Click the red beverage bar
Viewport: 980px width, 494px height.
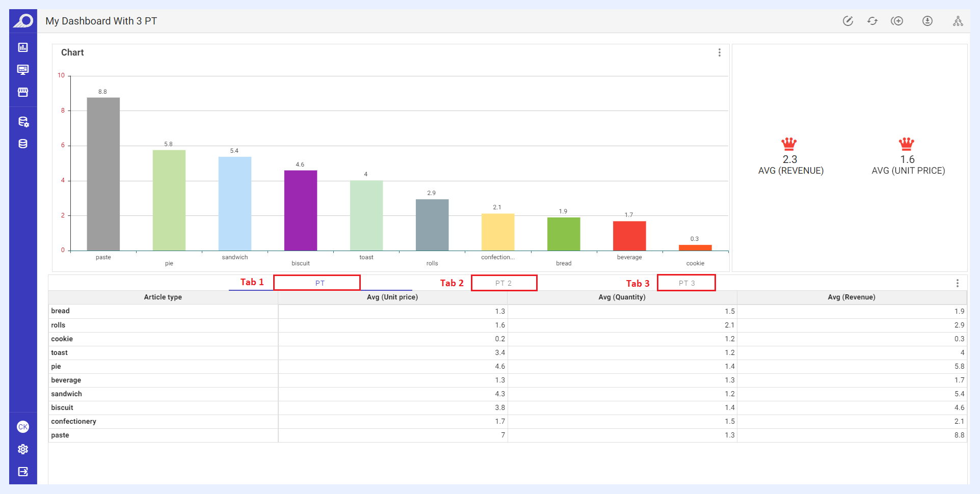[629, 236]
